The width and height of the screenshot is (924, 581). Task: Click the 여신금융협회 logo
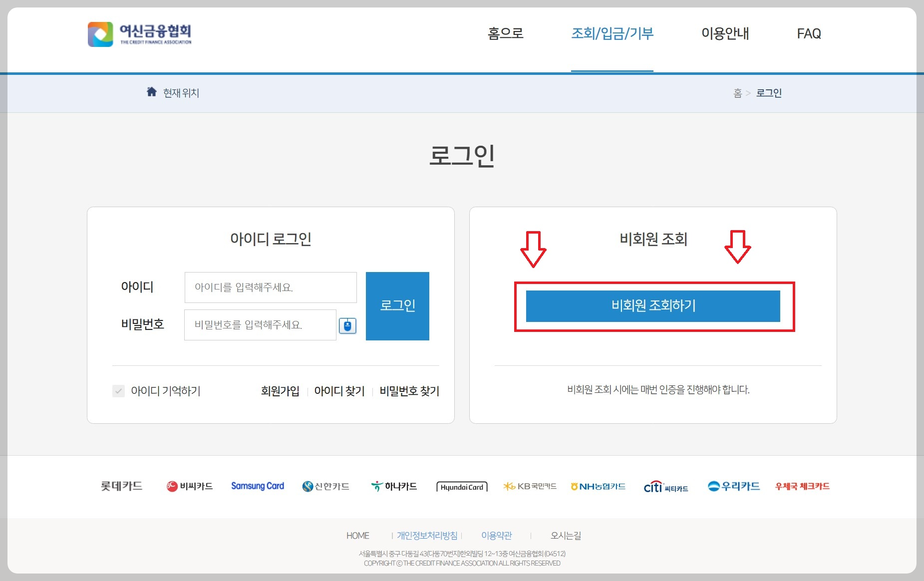(140, 34)
